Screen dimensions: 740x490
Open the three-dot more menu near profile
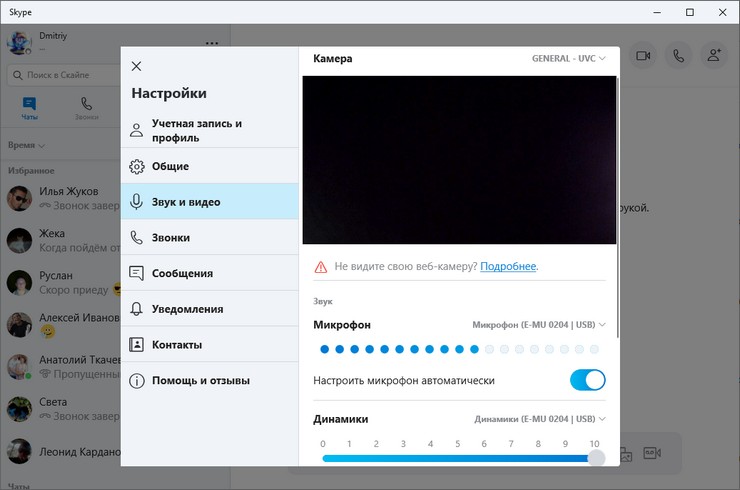click(212, 43)
